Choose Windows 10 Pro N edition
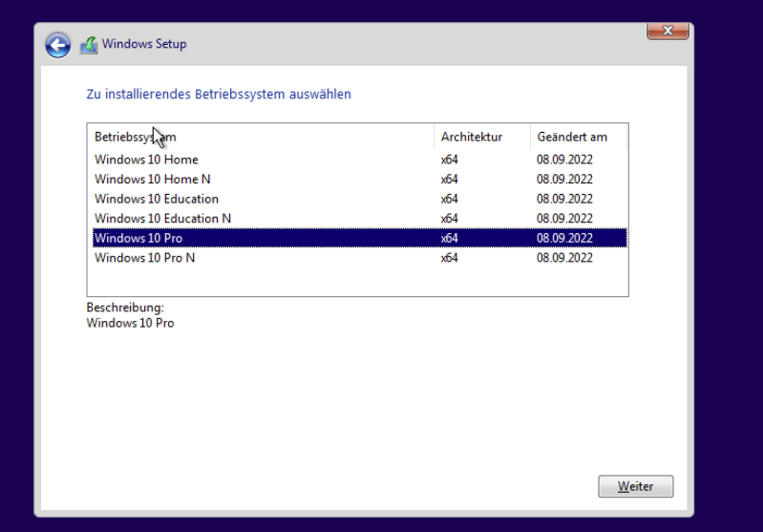Viewport: 763px width, 532px height. pos(360,258)
